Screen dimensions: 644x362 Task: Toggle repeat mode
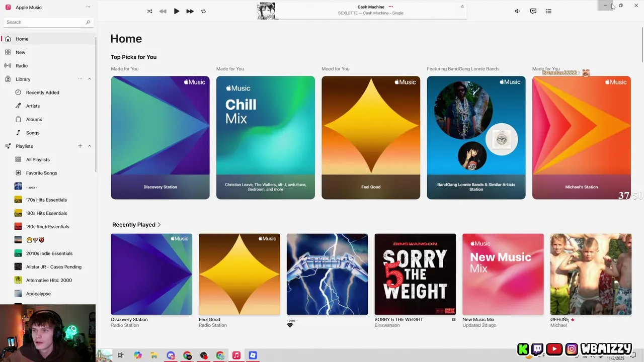point(203,11)
